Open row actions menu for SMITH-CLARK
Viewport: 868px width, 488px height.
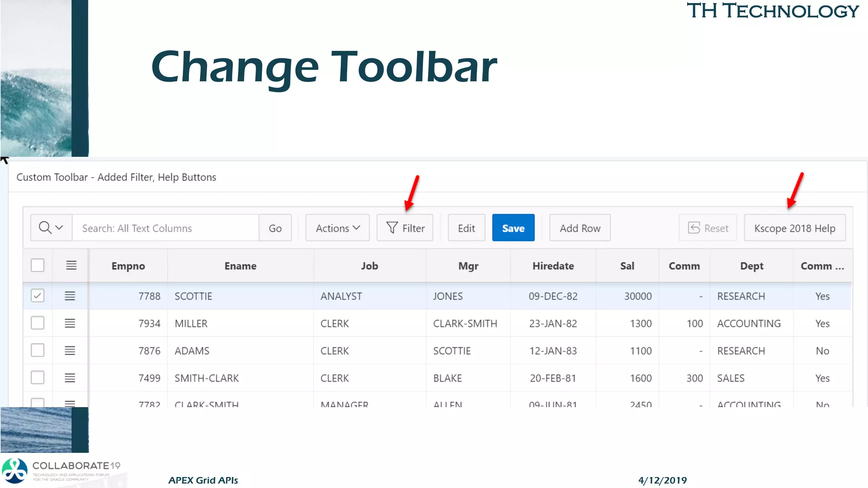tap(70, 378)
